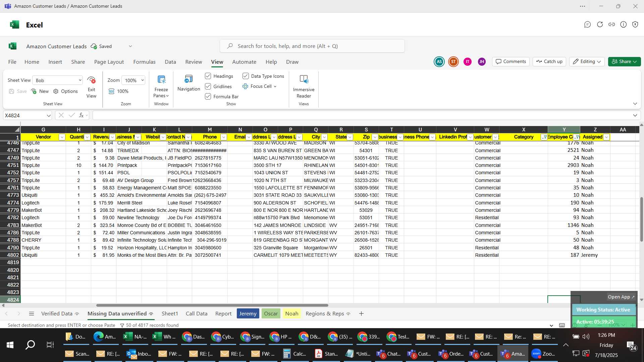Open the Home ribbon tab

point(32,62)
